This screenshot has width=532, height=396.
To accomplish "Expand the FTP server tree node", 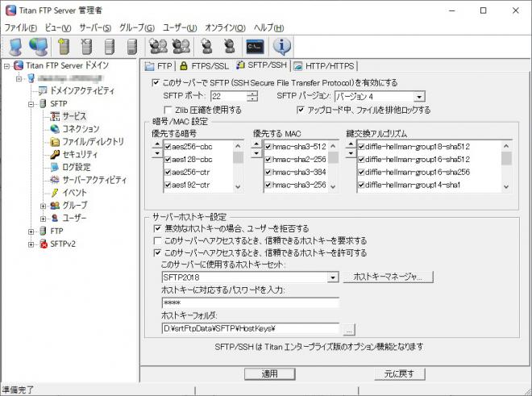I will click(31, 231).
